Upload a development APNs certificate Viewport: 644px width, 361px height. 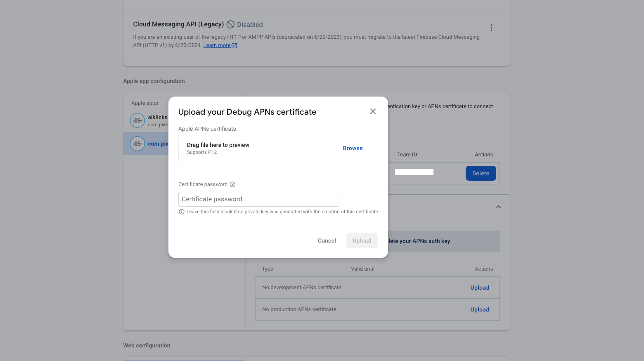pos(480,288)
